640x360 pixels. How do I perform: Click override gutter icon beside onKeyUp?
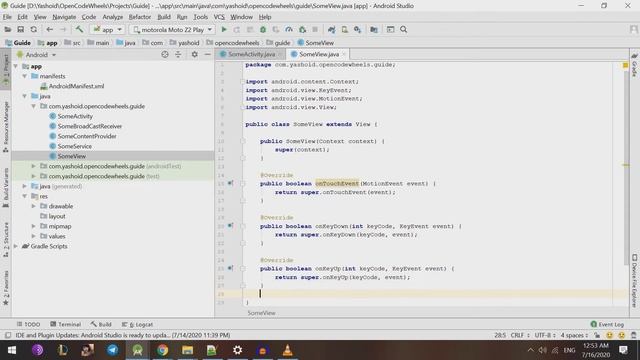tap(230, 268)
